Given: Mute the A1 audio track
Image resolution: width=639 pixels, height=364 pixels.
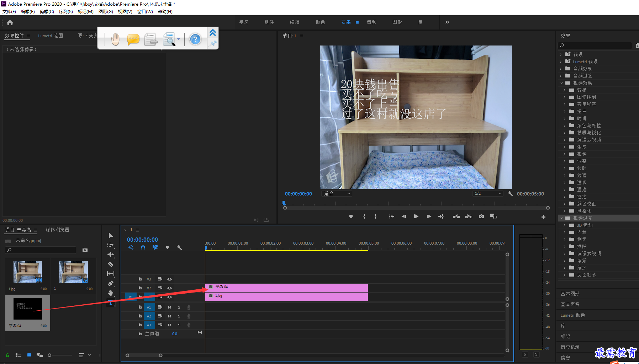Looking at the screenshot, I should point(169,307).
